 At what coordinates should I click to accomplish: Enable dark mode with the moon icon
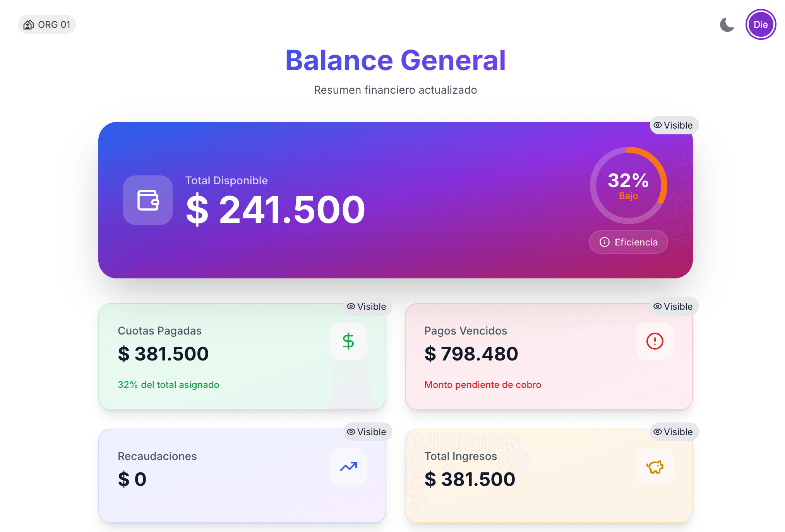[x=727, y=24]
